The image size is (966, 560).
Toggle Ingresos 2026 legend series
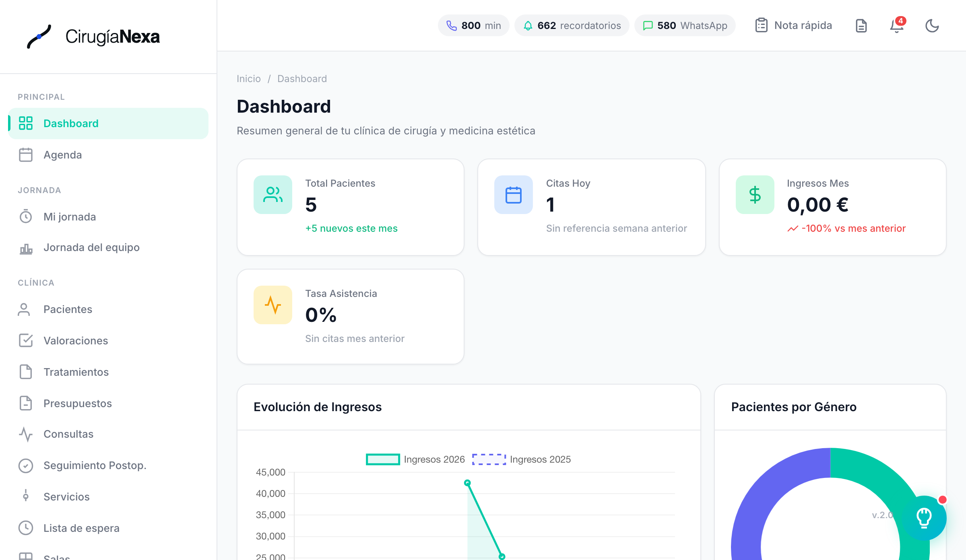pos(415,459)
